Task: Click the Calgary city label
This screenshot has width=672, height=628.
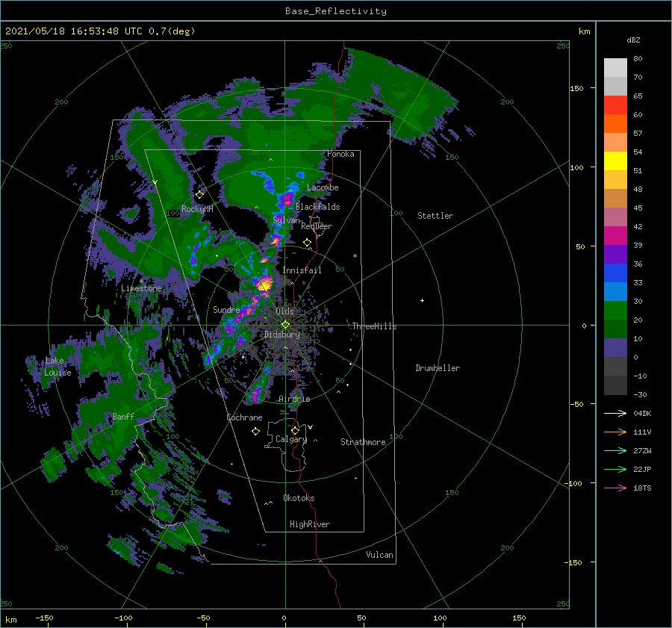Action: pos(291,439)
